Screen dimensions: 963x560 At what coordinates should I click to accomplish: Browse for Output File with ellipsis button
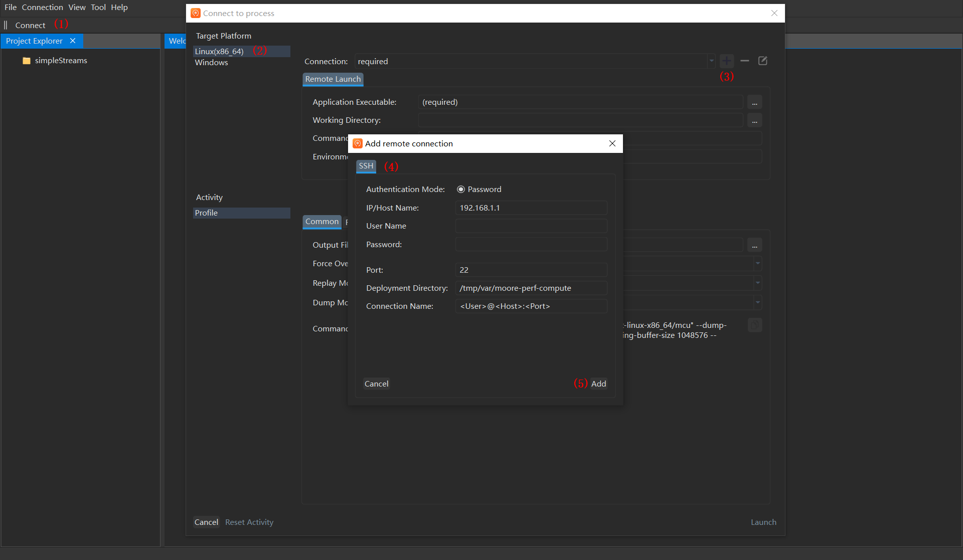click(x=754, y=245)
